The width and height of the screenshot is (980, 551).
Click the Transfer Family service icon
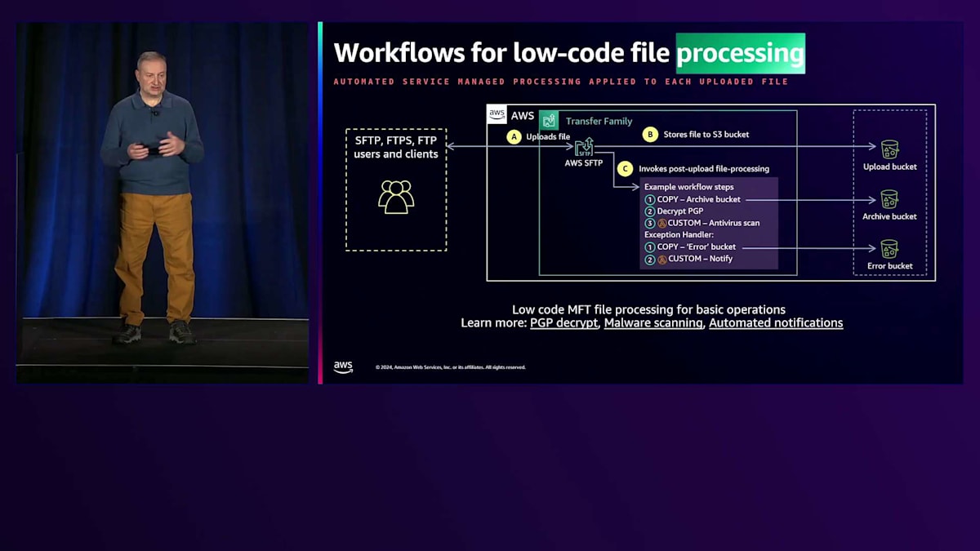pos(549,120)
